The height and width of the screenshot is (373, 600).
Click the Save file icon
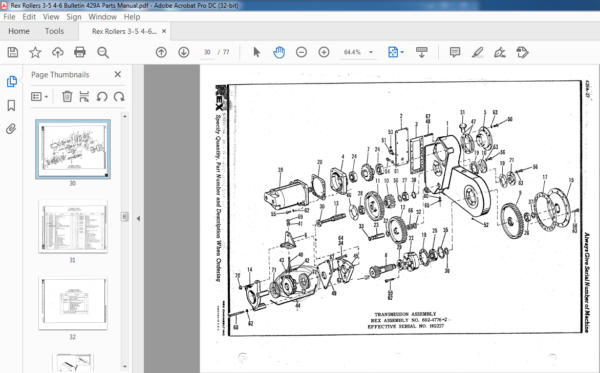click(13, 52)
